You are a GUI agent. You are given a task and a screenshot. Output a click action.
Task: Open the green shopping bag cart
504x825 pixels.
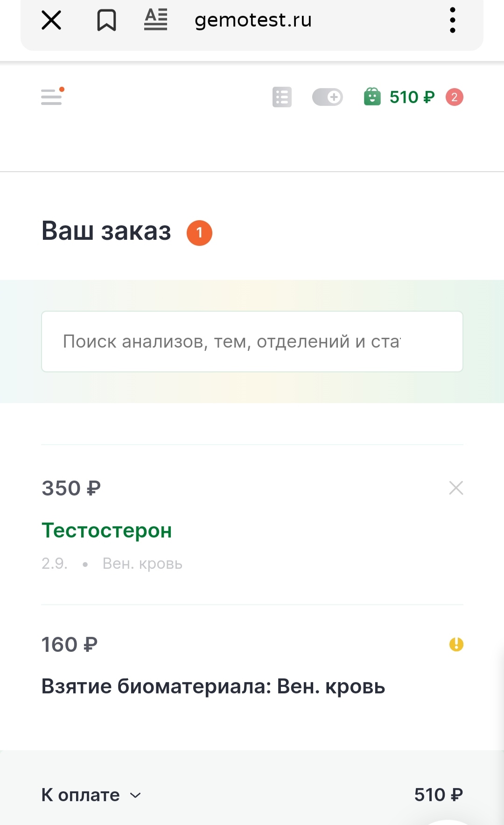pos(372,97)
